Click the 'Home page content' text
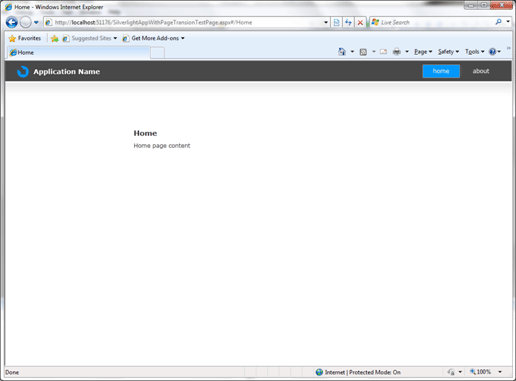516x381 pixels. point(162,146)
